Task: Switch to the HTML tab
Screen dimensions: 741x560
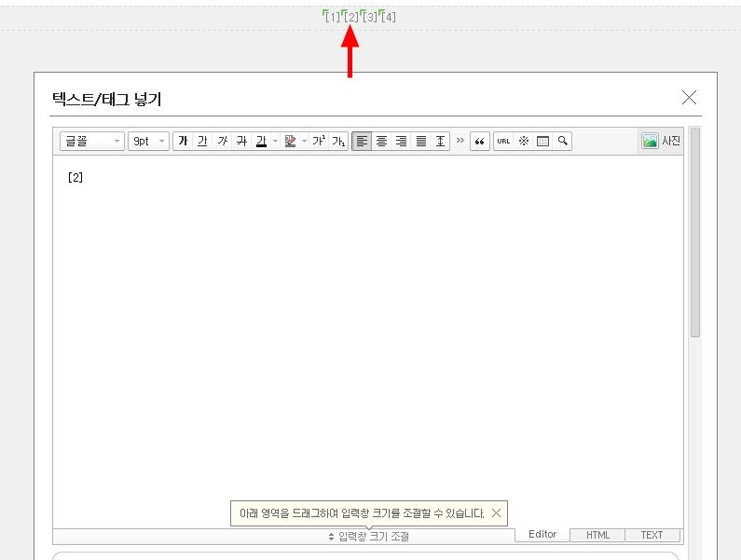Action: click(597, 535)
